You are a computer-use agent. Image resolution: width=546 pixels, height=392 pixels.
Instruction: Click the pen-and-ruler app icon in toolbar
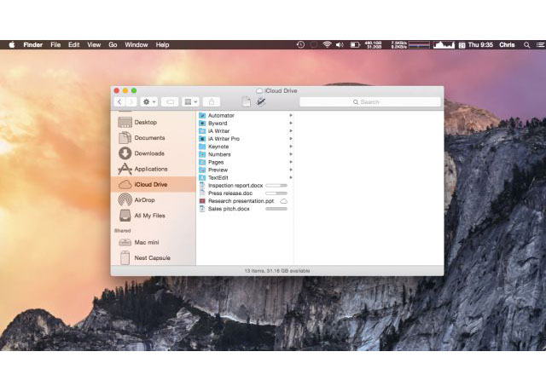click(261, 101)
